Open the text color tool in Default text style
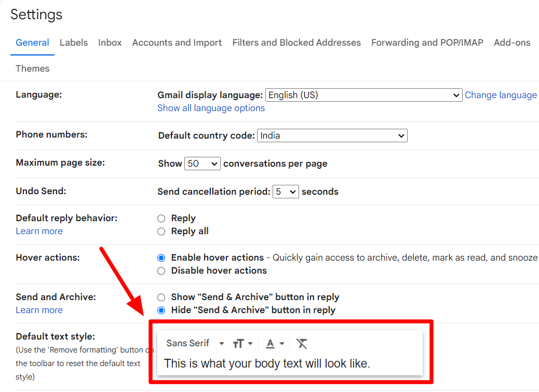 pyautogui.click(x=275, y=344)
